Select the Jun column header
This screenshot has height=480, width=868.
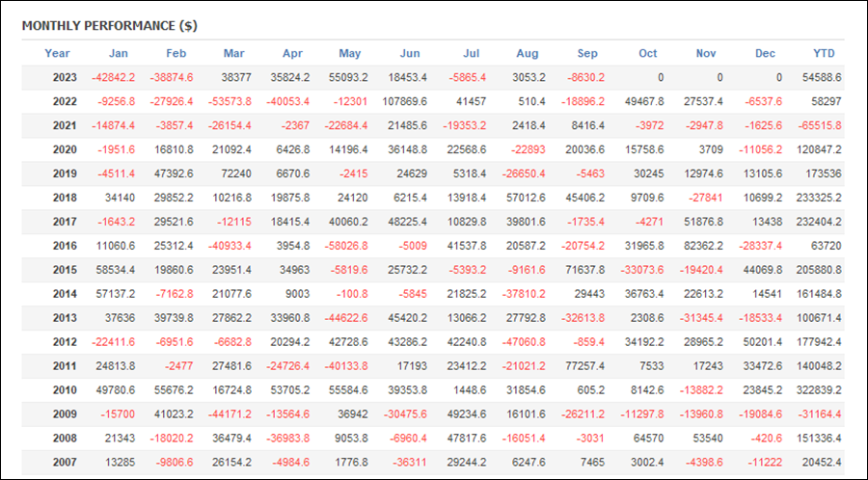click(410, 54)
